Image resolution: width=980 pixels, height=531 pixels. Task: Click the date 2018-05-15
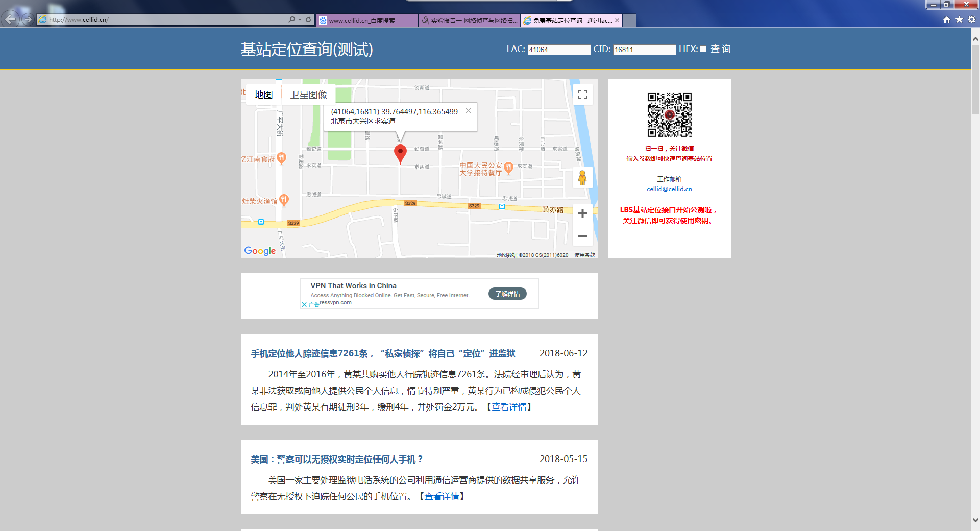[x=563, y=459]
